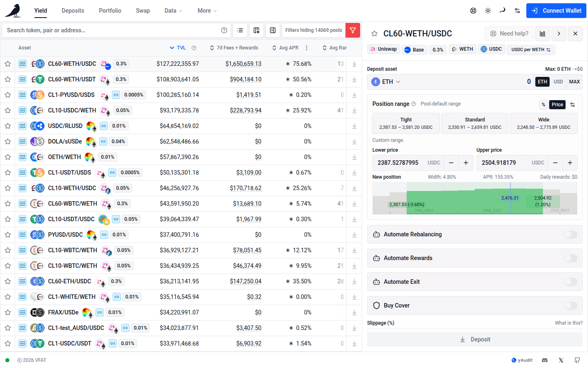Image resolution: width=588 pixels, height=368 pixels.
Task: Increase the upper price with plus button
Action: point(570,163)
